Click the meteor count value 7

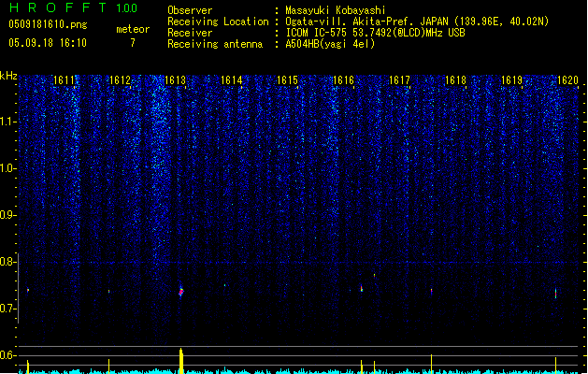click(133, 43)
